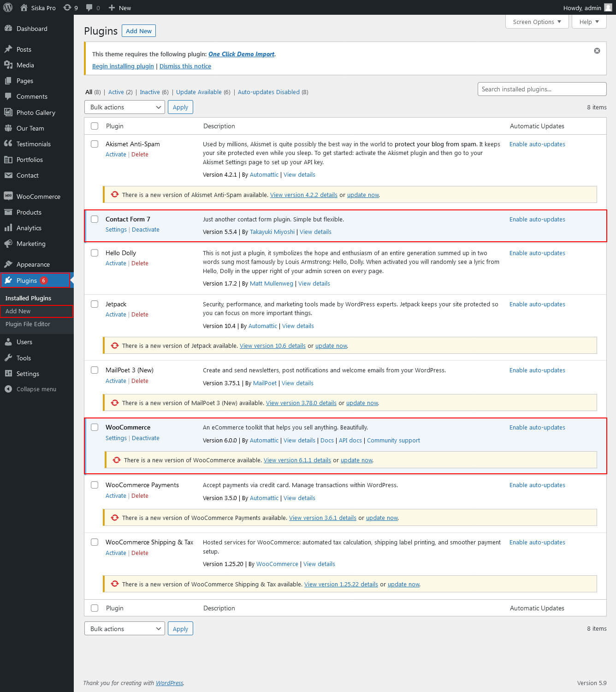Viewport: 616px width, 692px height.
Task: Click the Testimonials quote icon
Action: pos(8,143)
